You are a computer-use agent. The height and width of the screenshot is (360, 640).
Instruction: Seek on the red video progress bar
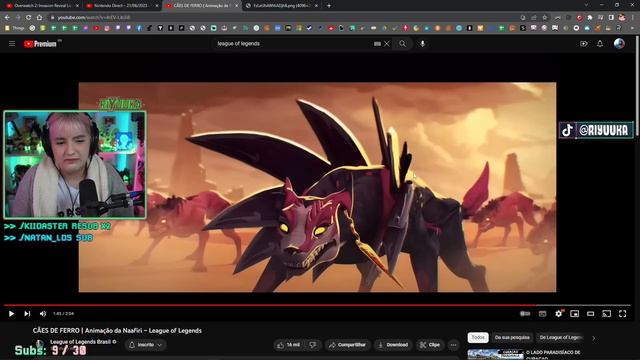tap(317, 305)
